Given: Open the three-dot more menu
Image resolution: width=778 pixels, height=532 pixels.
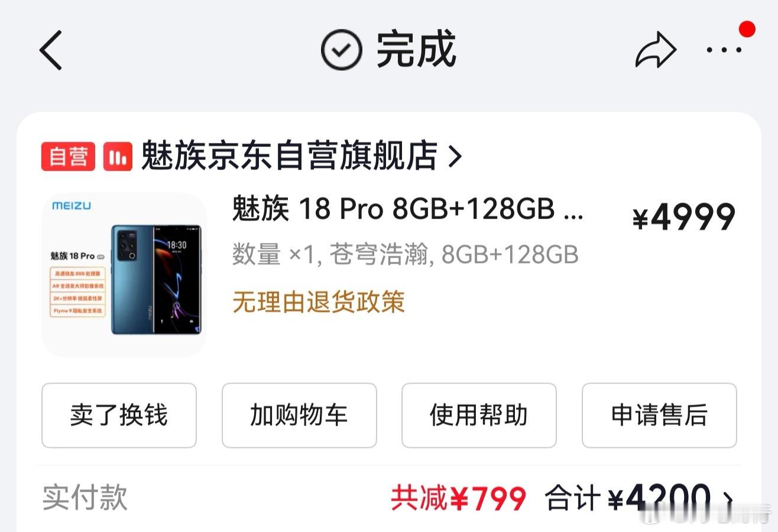Looking at the screenshot, I should [x=724, y=50].
